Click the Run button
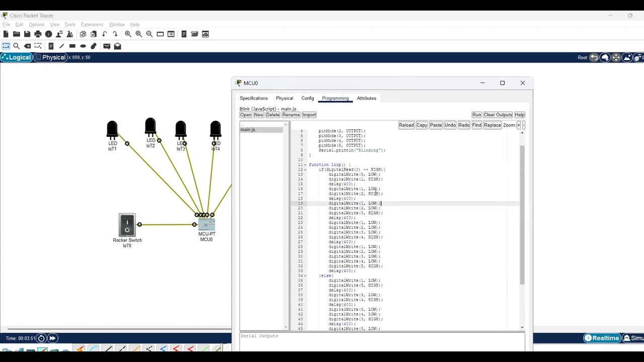 coord(476,115)
